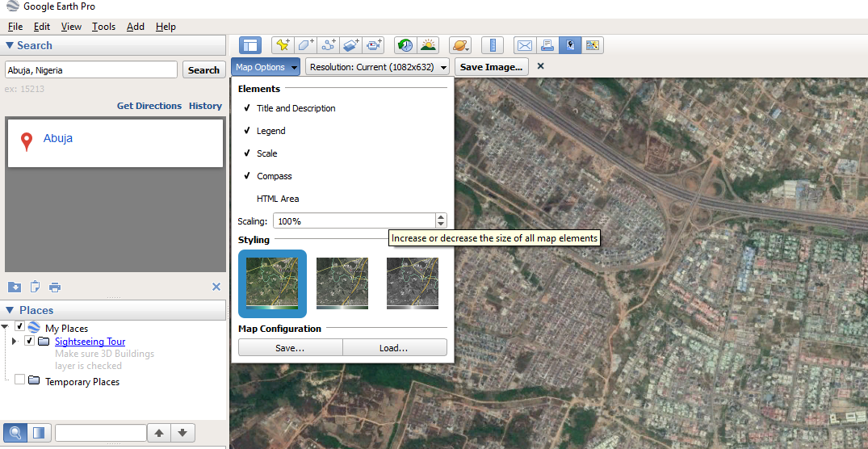Increase scaling with the up stepper arrow
The image size is (868, 449).
click(441, 217)
